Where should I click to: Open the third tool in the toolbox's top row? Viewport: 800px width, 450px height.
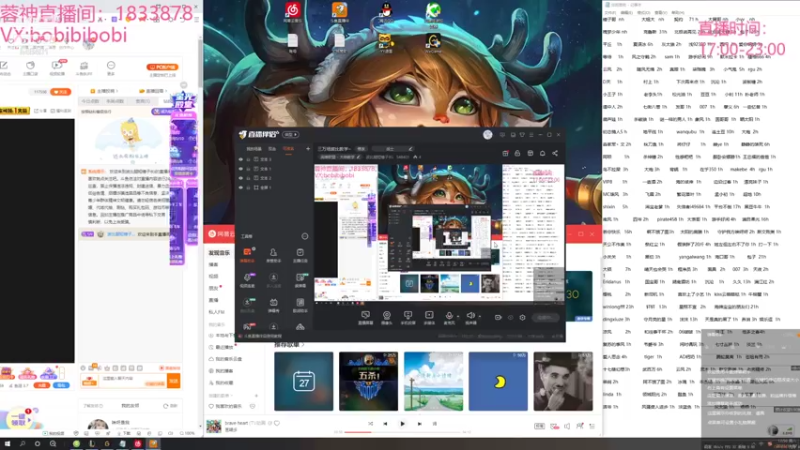(300, 255)
